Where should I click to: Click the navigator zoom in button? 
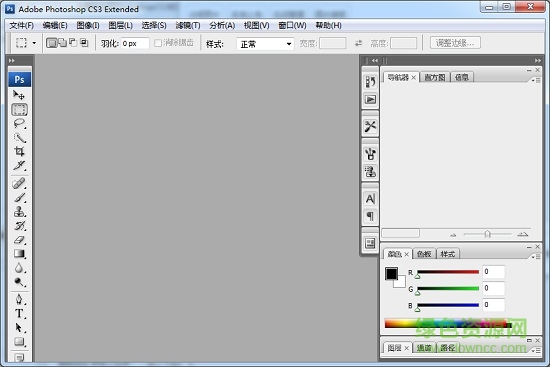point(523,234)
